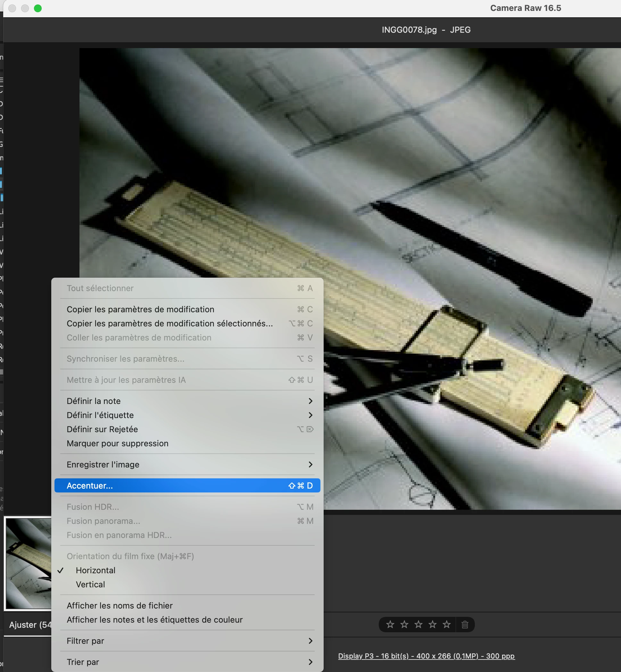Click the third rating star
Image resolution: width=621 pixels, height=672 pixels.
point(418,624)
